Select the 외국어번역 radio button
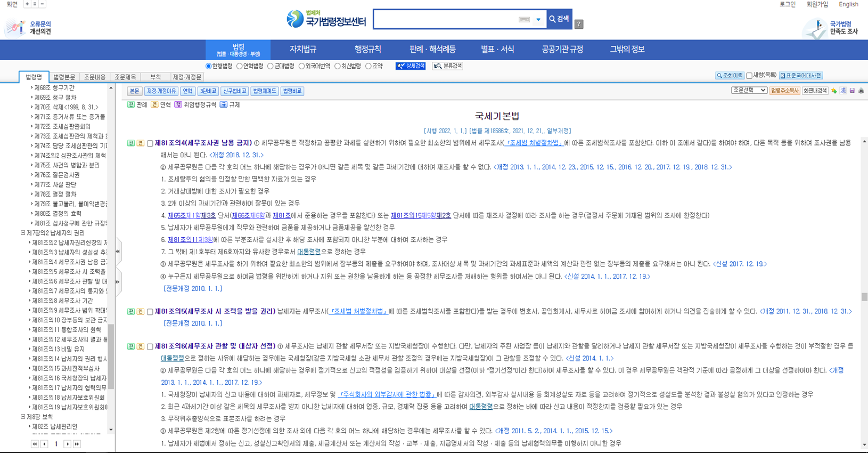Screen dimensions: 868x453 click(301, 66)
